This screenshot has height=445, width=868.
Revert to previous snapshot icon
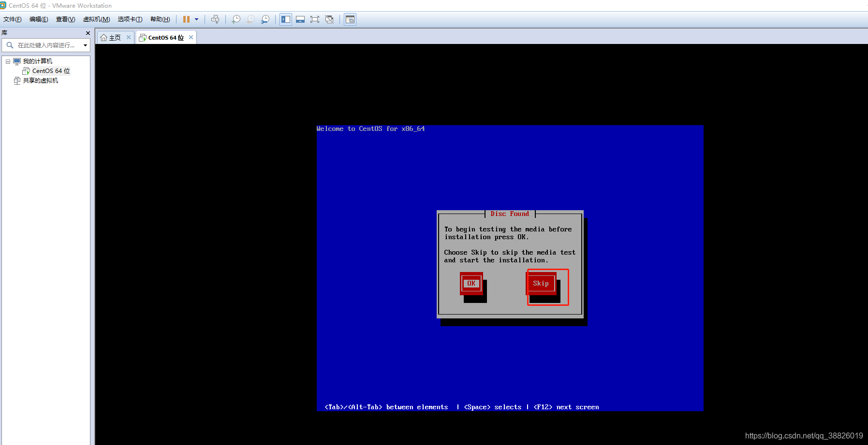(250, 19)
